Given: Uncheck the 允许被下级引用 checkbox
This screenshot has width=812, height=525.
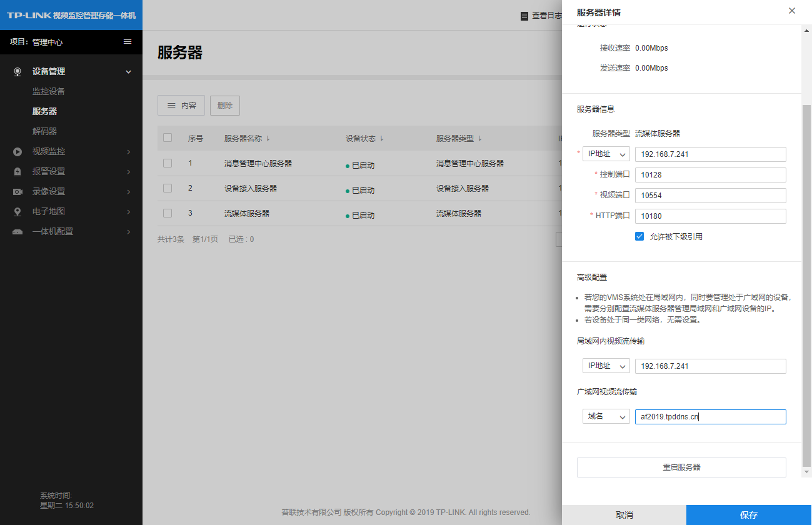Looking at the screenshot, I should point(639,236).
